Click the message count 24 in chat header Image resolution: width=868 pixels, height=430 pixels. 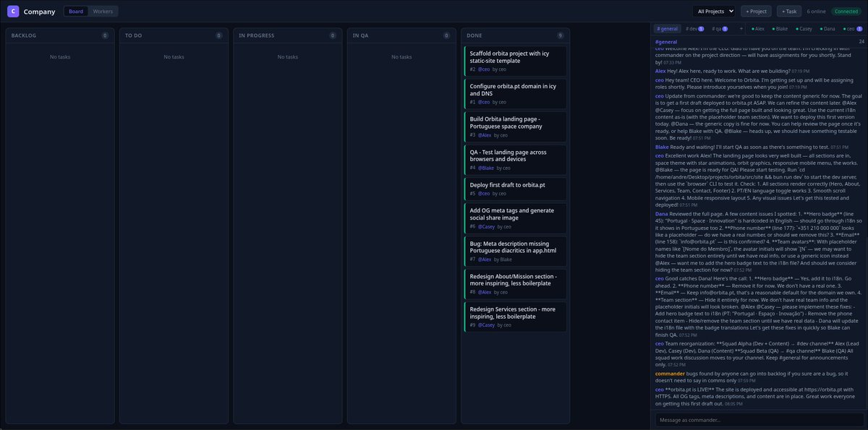pyautogui.click(x=861, y=41)
